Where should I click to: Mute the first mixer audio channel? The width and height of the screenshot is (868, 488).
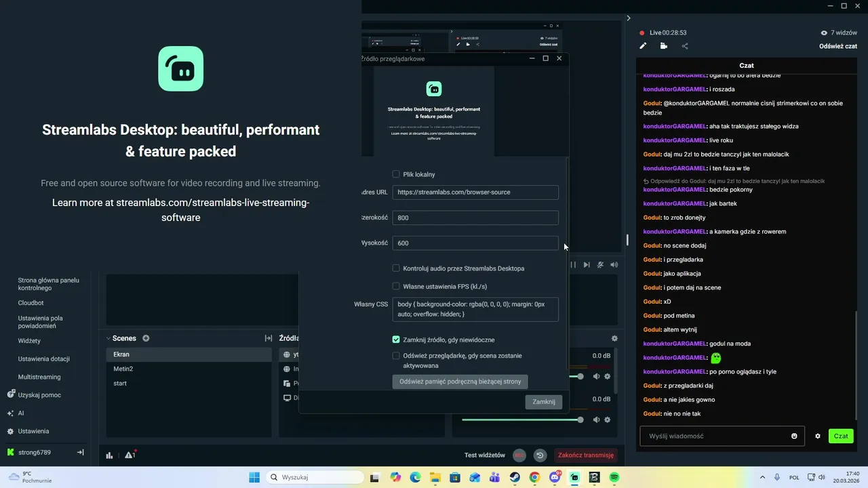pos(597,376)
